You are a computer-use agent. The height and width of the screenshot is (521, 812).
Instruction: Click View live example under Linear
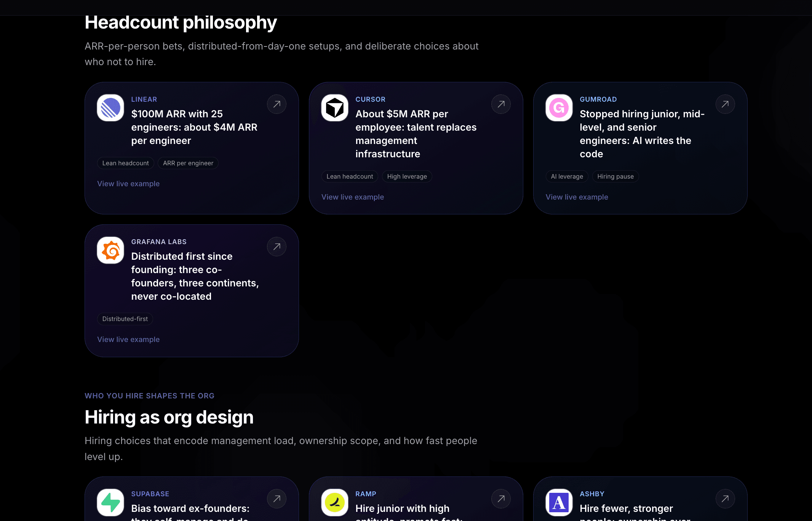(128, 184)
